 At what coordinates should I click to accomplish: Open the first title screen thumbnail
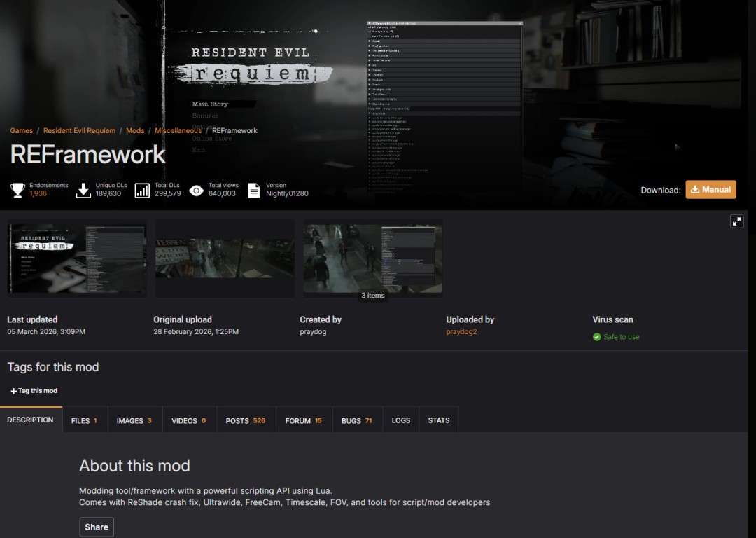[x=77, y=258]
